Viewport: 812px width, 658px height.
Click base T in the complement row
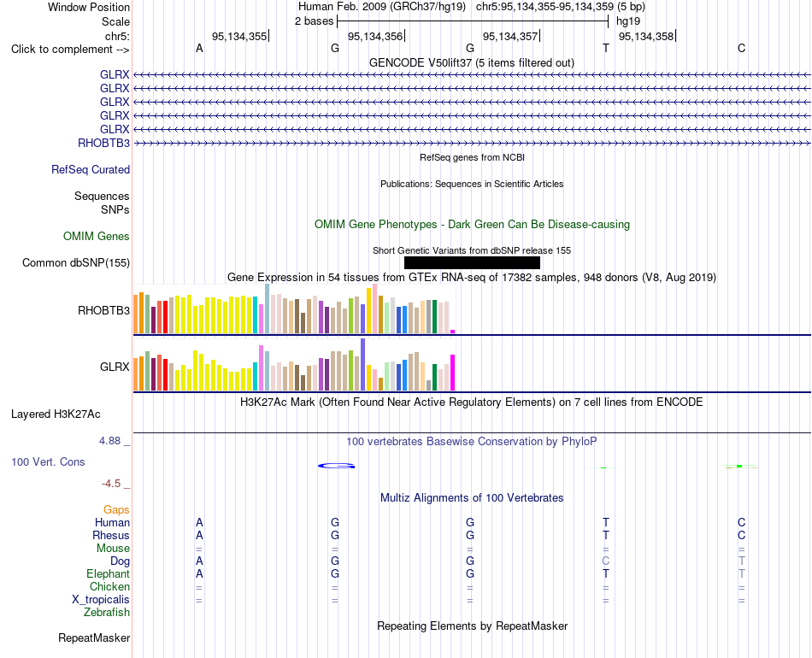coord(606,48)
